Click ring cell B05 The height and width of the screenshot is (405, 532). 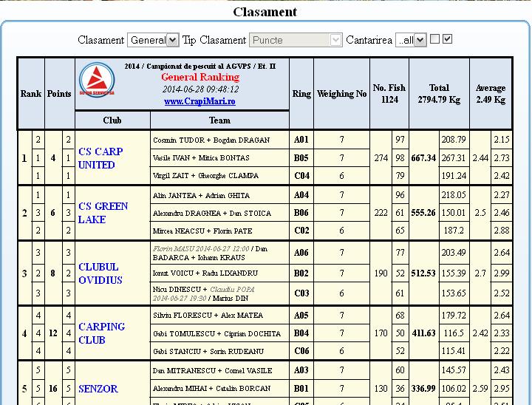pos(301,158)
